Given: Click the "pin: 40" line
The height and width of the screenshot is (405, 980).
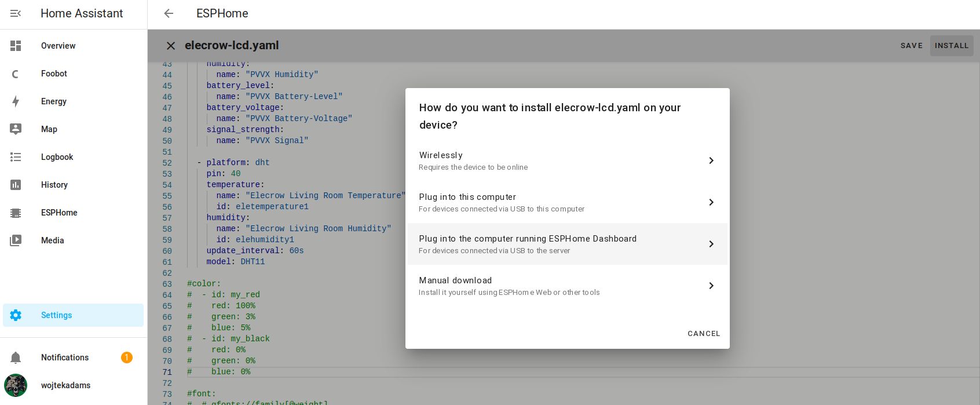Looking at the screenshot, I should click(224, 174).
